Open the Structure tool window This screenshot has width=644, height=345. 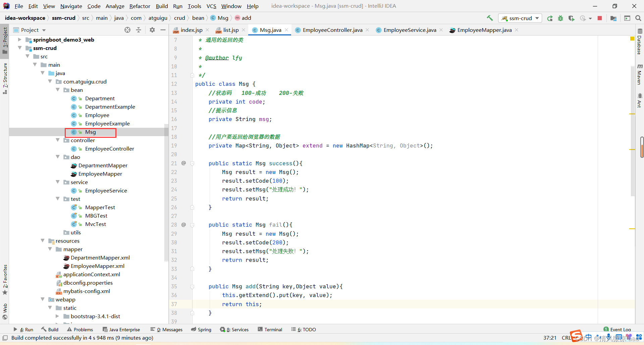click(5, 78)
